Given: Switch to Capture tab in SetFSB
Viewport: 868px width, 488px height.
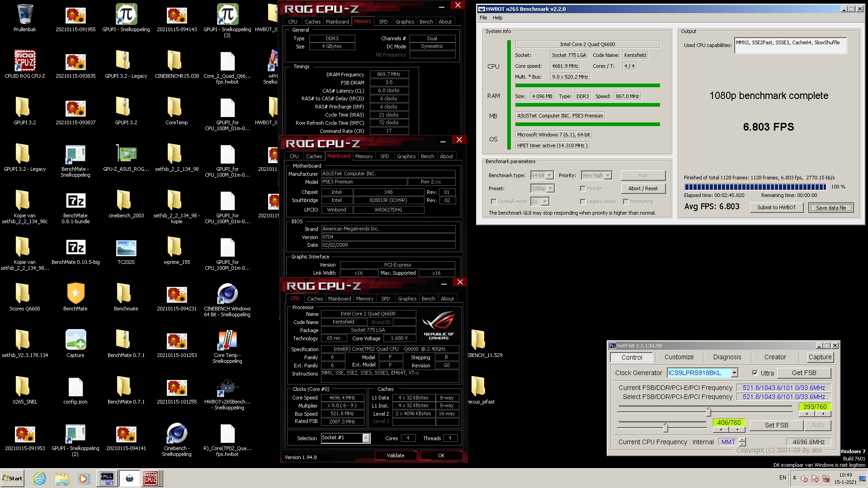Looking at the screenshot, I should click(820, 357).
